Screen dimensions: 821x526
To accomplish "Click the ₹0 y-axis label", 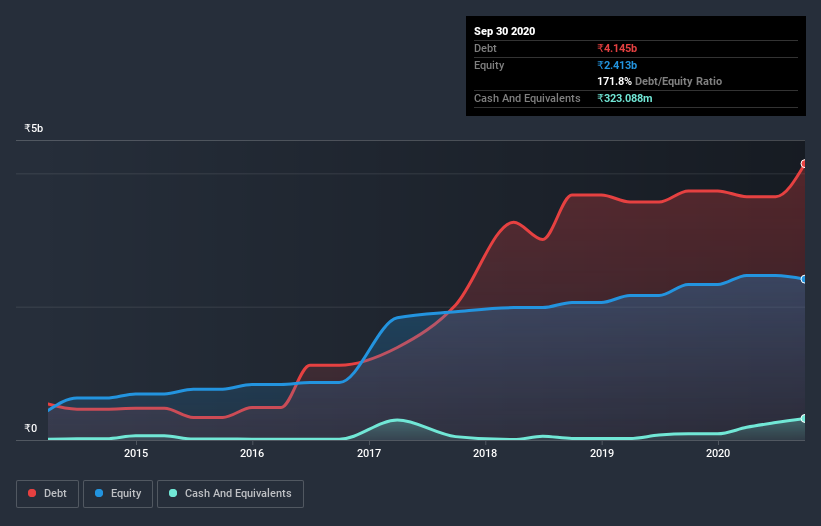I will pyautogui.click(x=30, y=428).
